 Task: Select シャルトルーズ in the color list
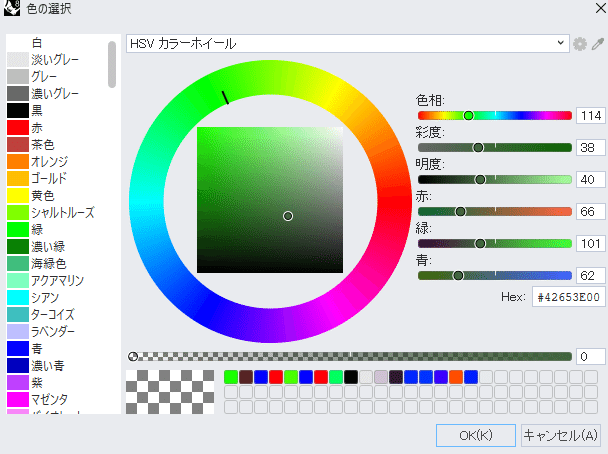click(x=56, y=212)
